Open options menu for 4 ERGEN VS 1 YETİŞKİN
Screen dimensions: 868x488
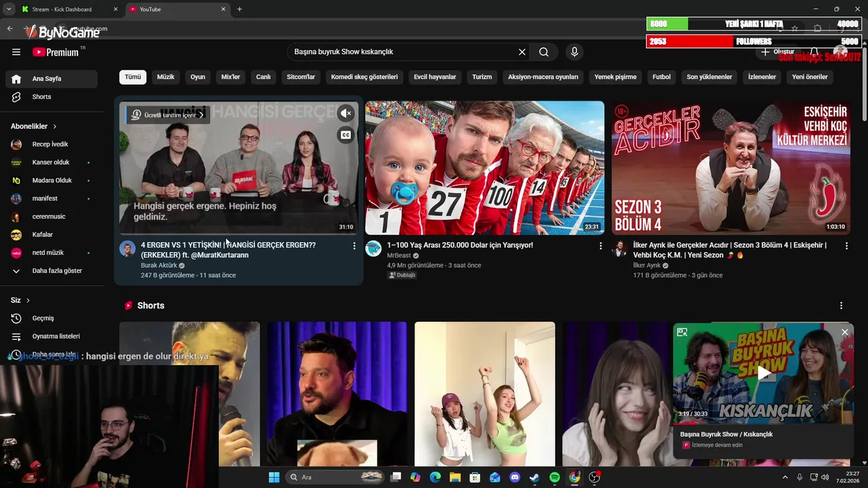click(354, 246)
